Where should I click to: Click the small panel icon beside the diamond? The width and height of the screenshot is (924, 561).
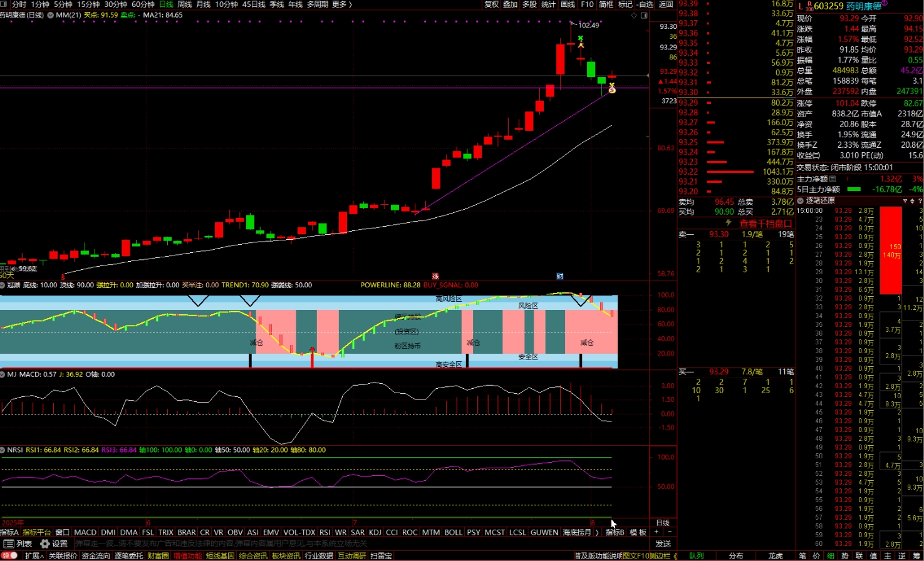tap(643, 15)
